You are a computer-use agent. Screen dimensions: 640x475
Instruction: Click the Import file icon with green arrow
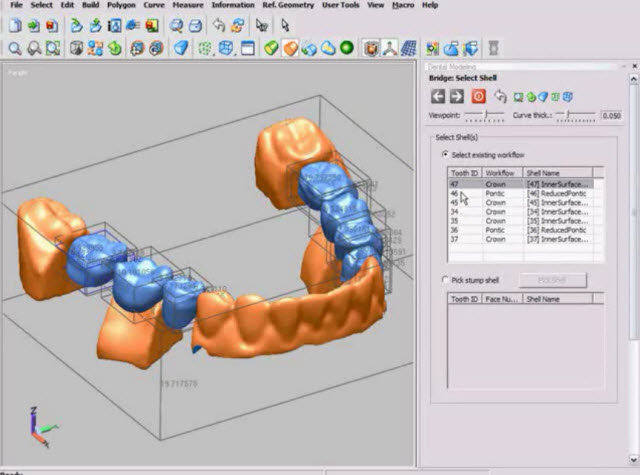pos(33,26)
